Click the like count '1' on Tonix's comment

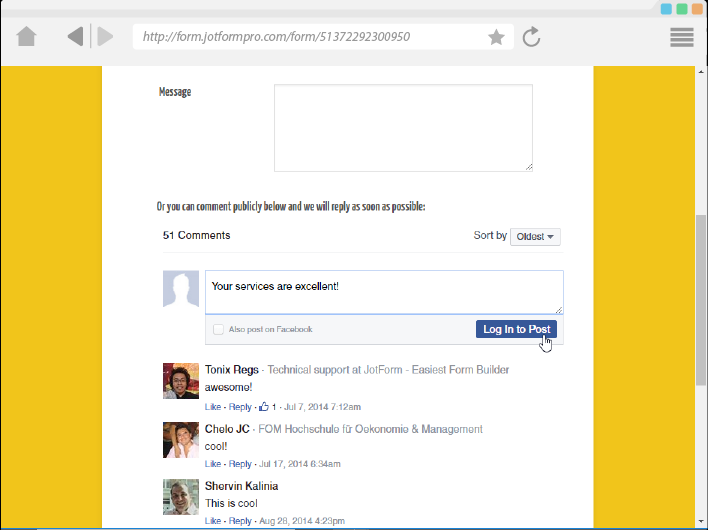[x=274, y=407]
